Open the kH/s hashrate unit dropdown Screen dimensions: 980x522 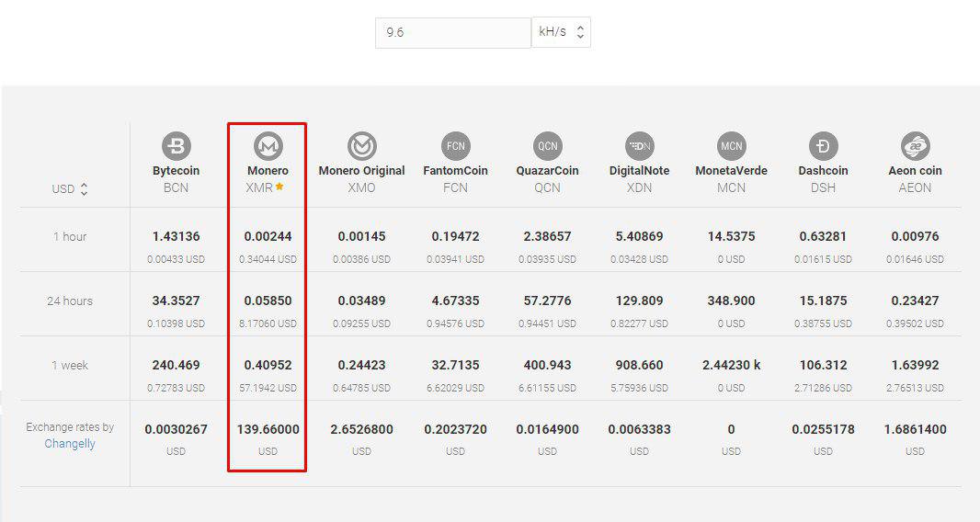(x=562, y=32)
